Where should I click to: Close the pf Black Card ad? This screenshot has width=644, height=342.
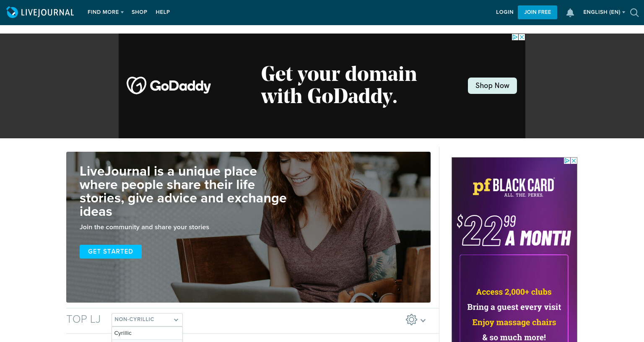[x=574, y=161]
